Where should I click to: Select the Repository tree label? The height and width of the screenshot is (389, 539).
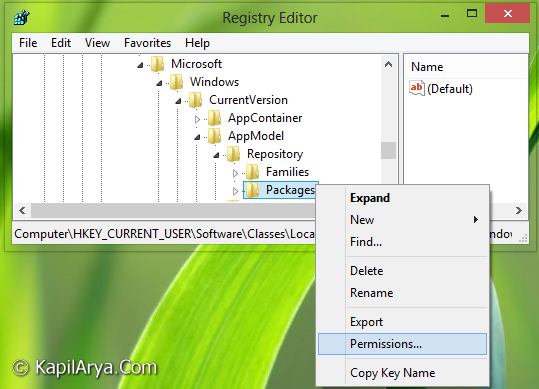[x=275, y=154]
